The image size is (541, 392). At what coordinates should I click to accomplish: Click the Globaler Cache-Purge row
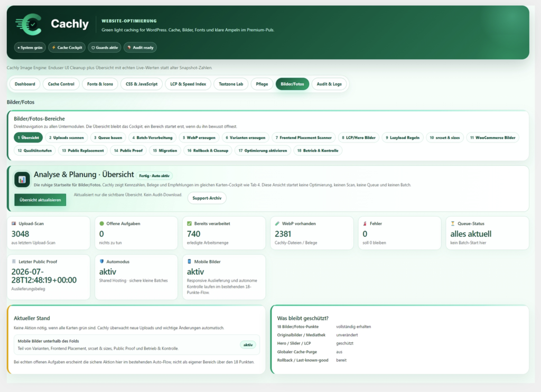point(310,352)
